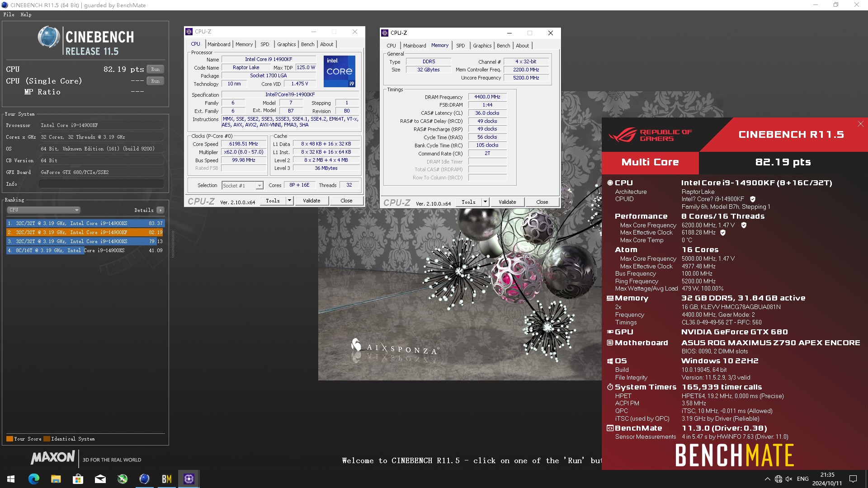Click Max Core Frequency verified shield
Screen dimensions: 868x488
pyautogui.click(x=744, y=225)
